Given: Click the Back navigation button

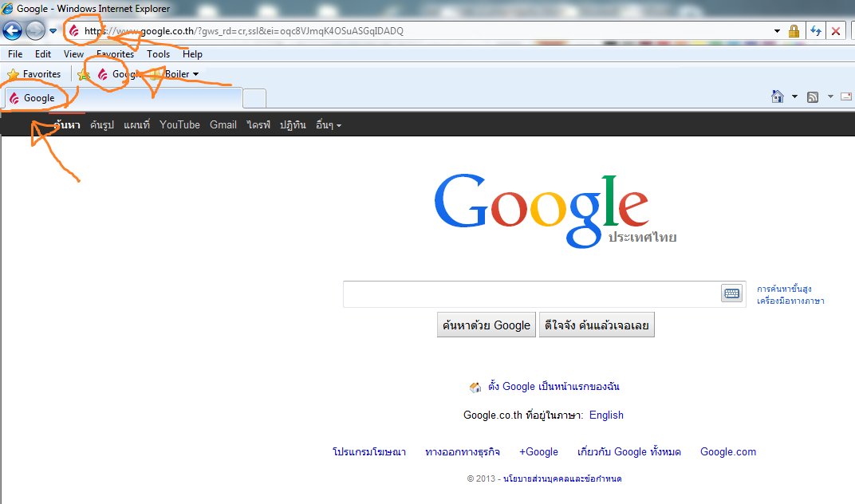Looking at the screenshot, I should click(x=13, y=31).
